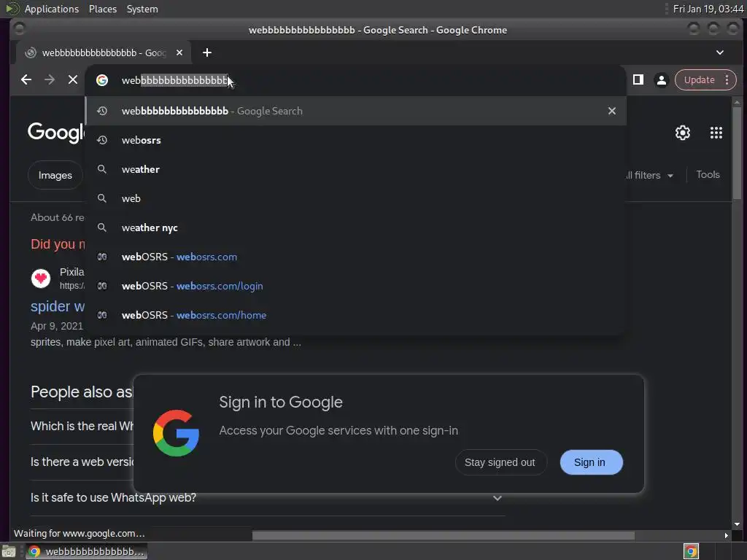Open the tab search dropdown chevron
The width and height of the screenshot is (747, 560).
pyautogui.click(x=720, y=52)
